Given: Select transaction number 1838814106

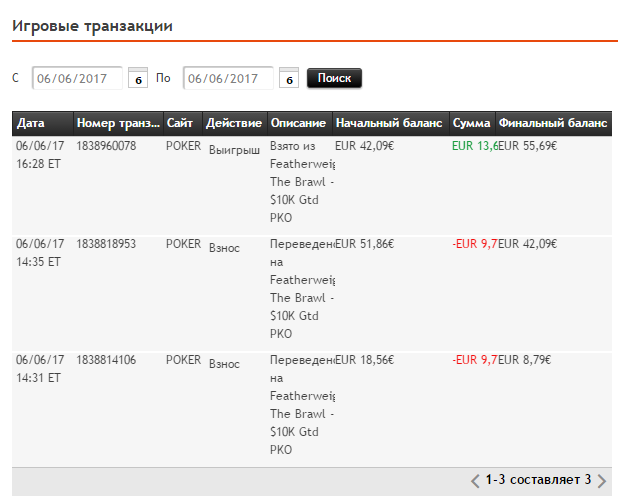Looking at the screenshot, I should 106,360.
